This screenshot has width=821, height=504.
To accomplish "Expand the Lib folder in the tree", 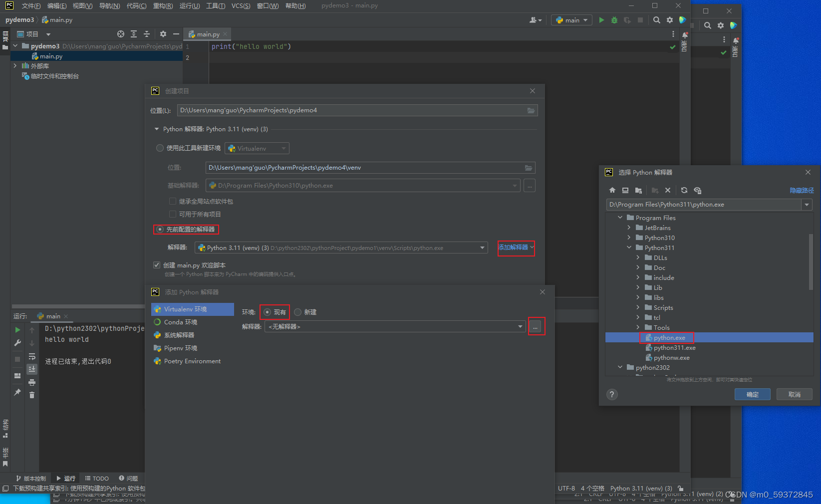I will coord(638,287).
